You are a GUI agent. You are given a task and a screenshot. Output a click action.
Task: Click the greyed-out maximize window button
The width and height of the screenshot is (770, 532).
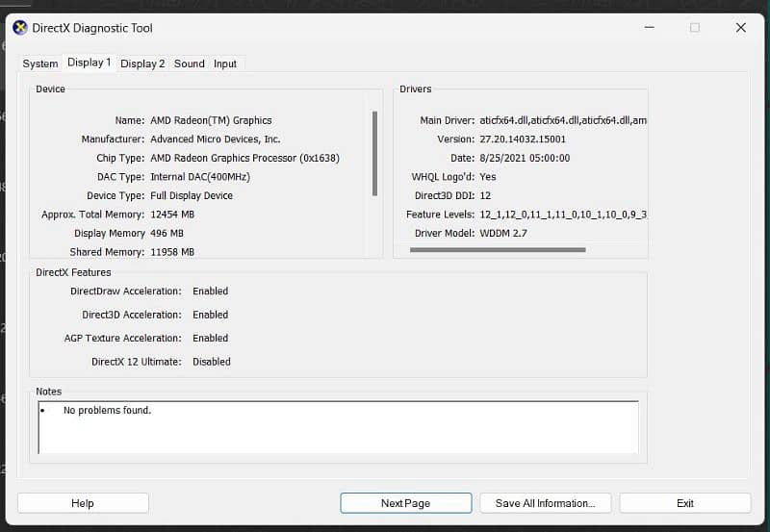pos(694,28)
